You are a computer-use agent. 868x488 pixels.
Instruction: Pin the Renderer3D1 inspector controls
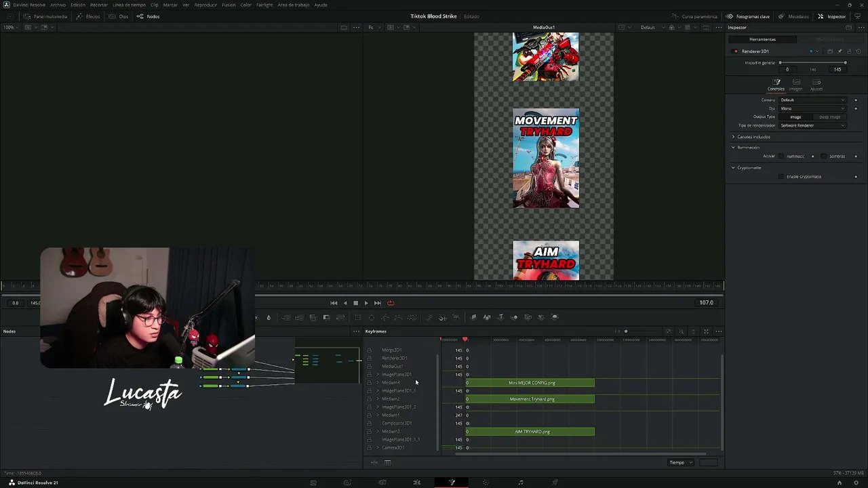(840, 52)
